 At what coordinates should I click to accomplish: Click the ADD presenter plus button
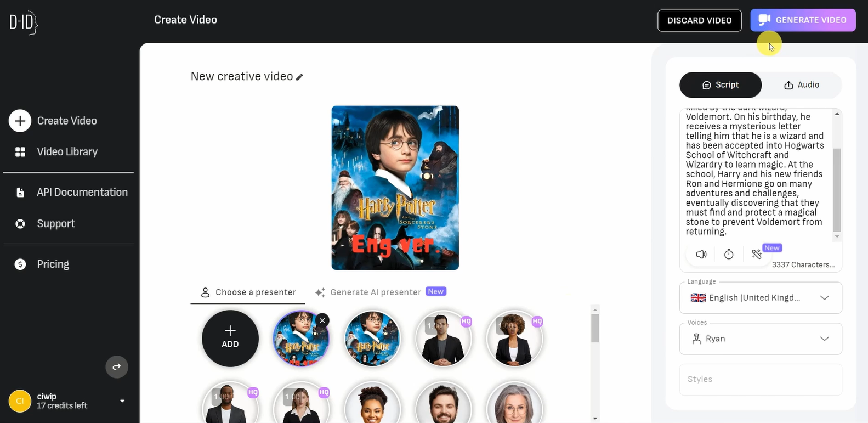pos(230,338)
